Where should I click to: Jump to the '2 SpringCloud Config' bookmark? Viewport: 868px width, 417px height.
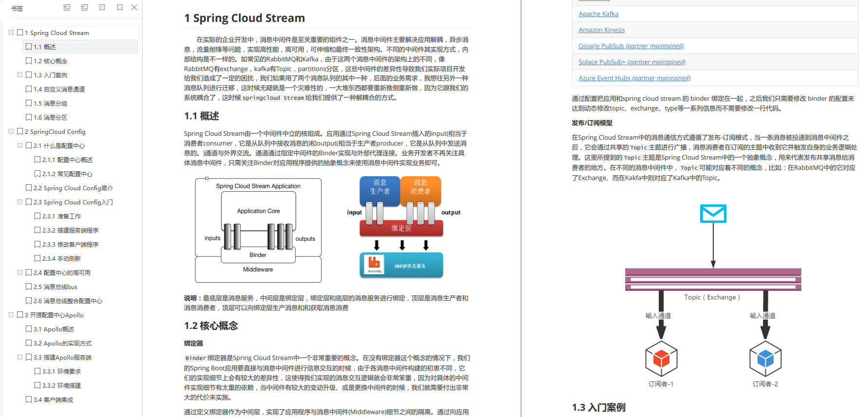point(55,131)
